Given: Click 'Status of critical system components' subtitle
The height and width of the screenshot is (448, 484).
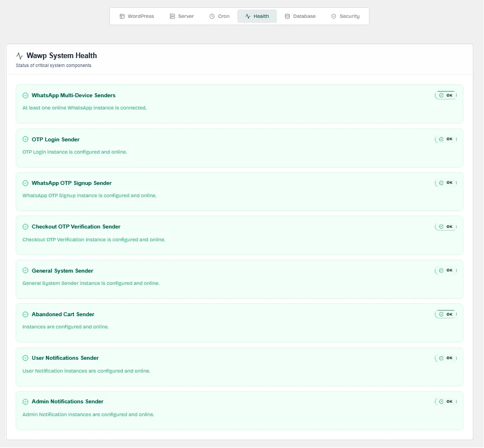Looking at the screenshot, I should click(x=54, y=65).
